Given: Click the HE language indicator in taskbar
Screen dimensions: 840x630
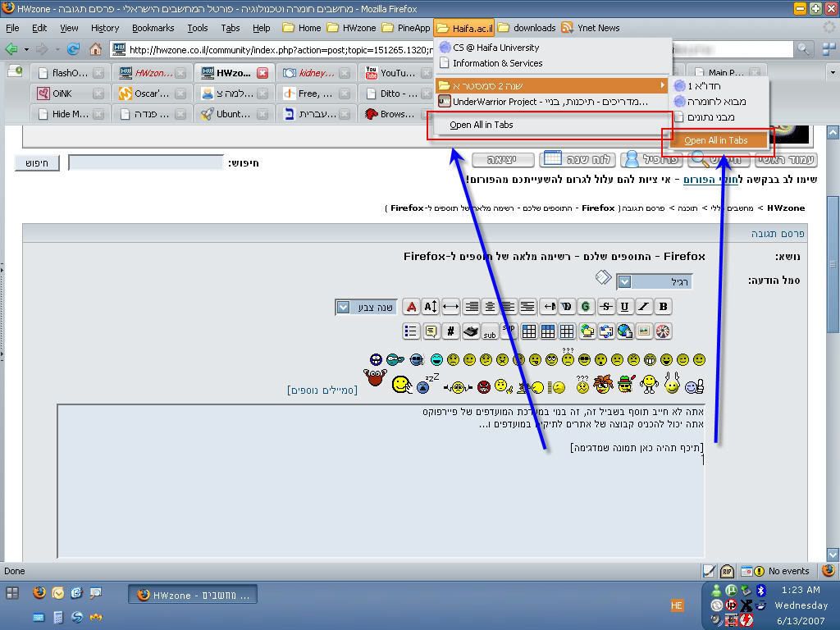Looking at the screenshot, I should (677, 605).
